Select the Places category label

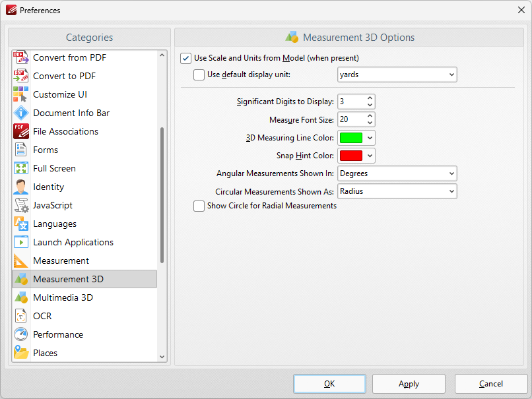(x=45, y=353)
